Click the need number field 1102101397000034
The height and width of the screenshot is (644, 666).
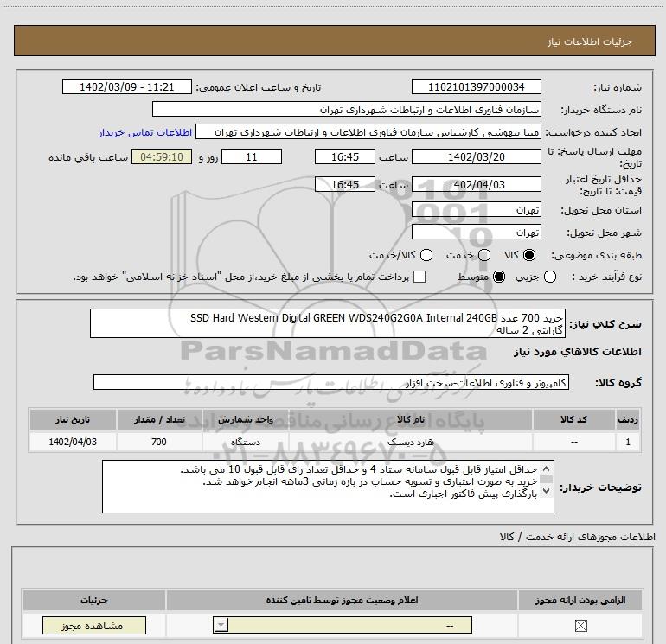coord(476,87)
